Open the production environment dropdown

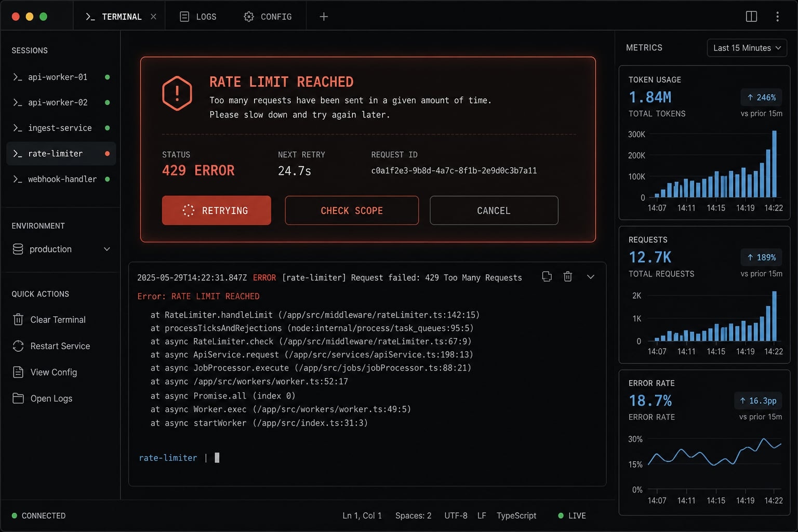click(61, 249)
